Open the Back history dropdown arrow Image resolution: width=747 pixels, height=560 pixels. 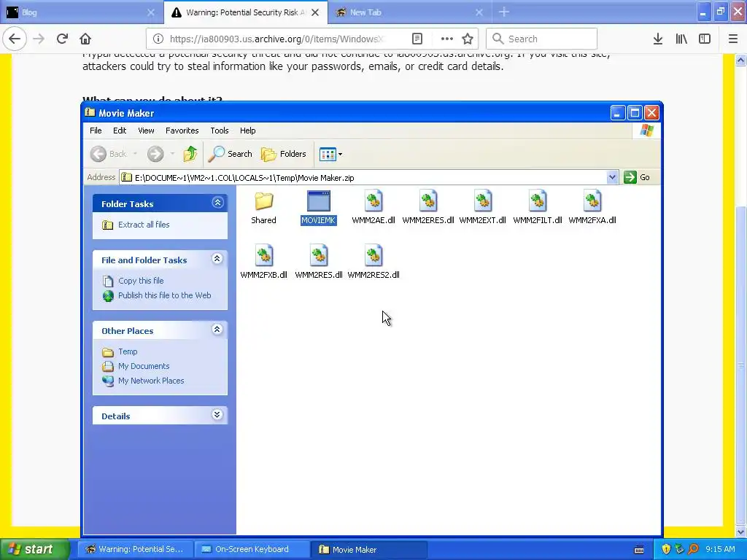(x=135, y=154)
